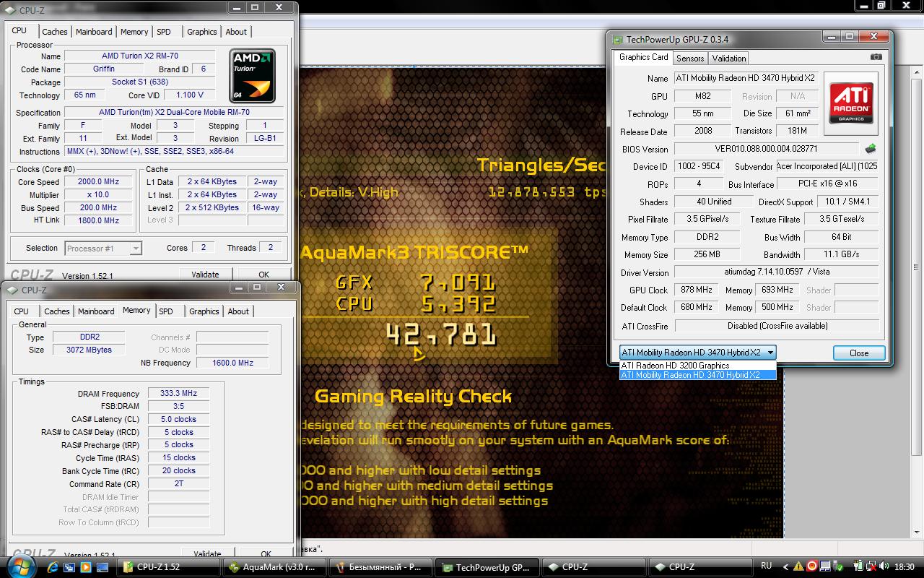Click the memory Size value 3072 MBytes
The width and height of the screenshot is (924, 578).
coord(90,350)
